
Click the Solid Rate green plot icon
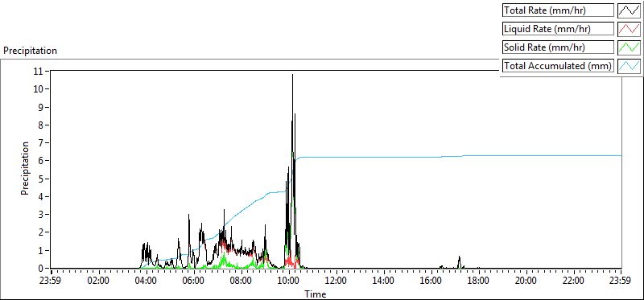(x=629, y=47)
